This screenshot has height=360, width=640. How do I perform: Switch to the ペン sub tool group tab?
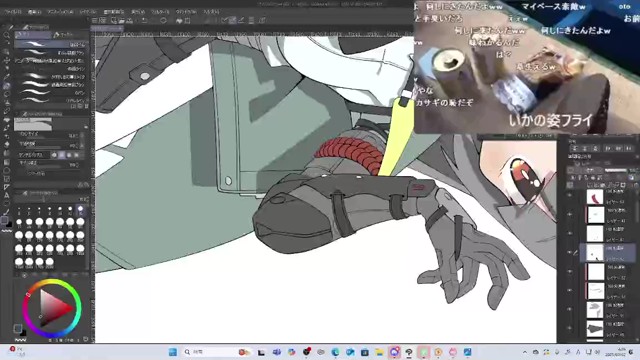tap(33, 35)
